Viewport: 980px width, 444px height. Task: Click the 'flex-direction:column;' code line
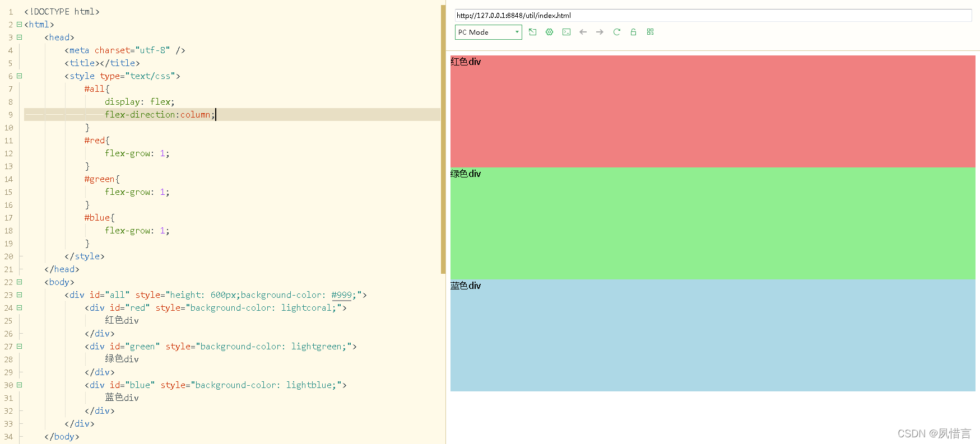(x=160, y=115)
